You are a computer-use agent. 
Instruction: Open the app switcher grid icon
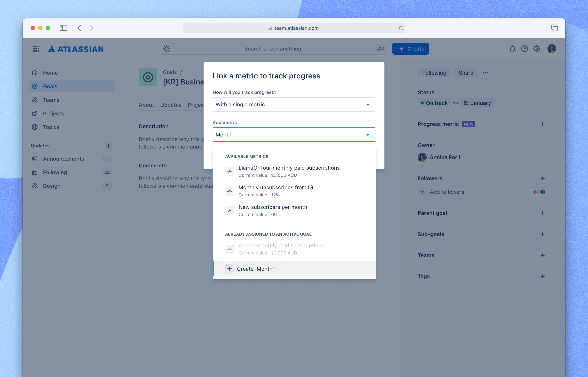[x=36, y=49]
